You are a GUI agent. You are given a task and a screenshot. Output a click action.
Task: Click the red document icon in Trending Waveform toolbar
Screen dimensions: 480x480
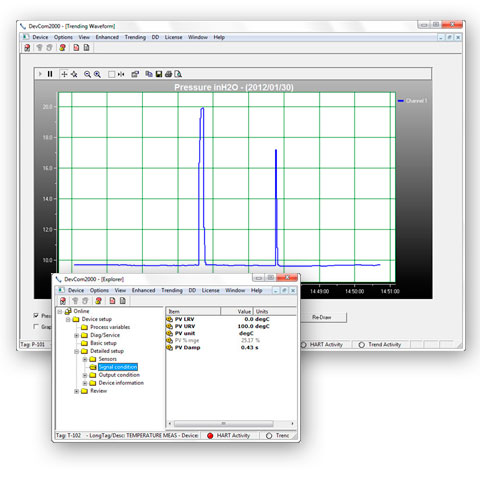tap(76, 48)
